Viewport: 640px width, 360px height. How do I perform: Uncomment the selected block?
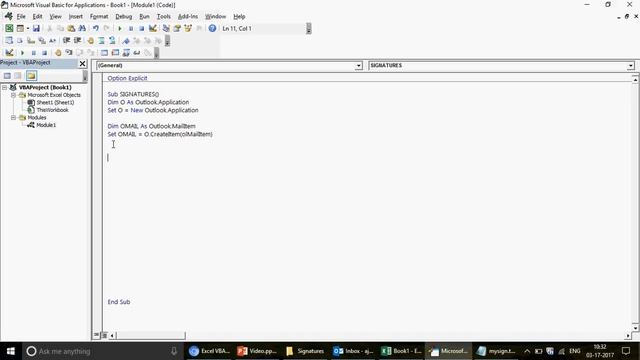pos(112,40)
